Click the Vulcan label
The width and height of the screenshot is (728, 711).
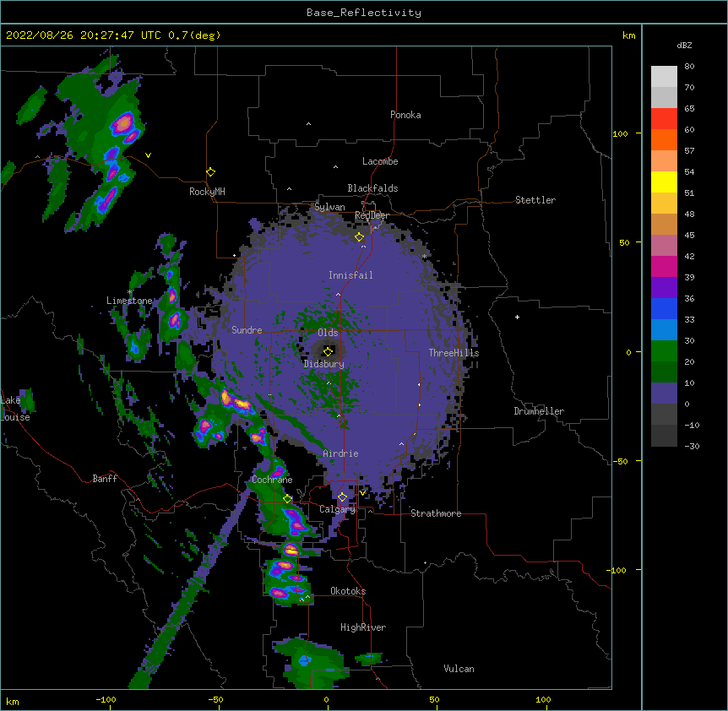(459, 669)
